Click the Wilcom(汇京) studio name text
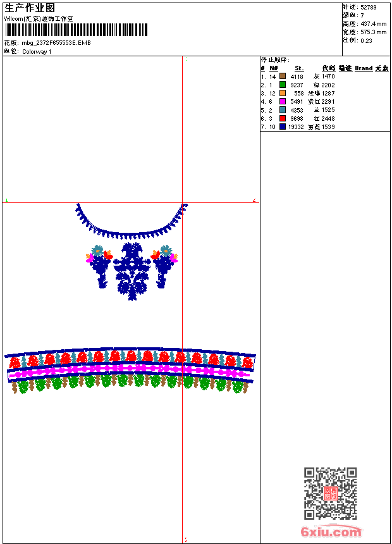 tap(39, 19)
